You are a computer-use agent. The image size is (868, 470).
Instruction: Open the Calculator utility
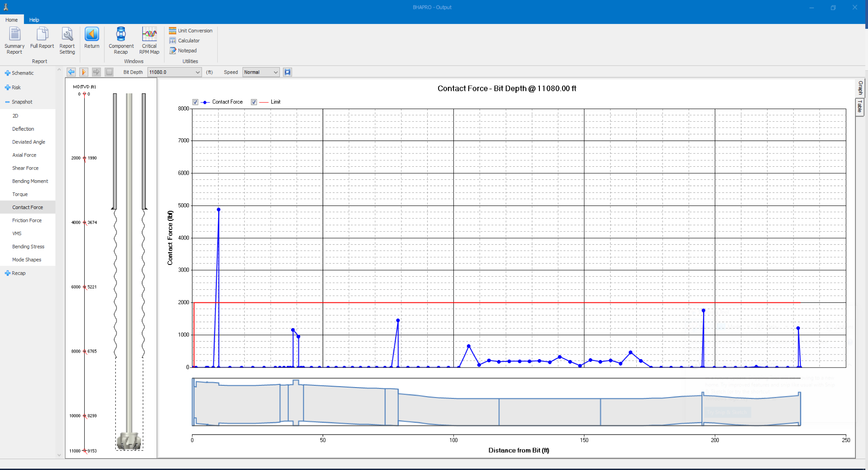(185, 41)
